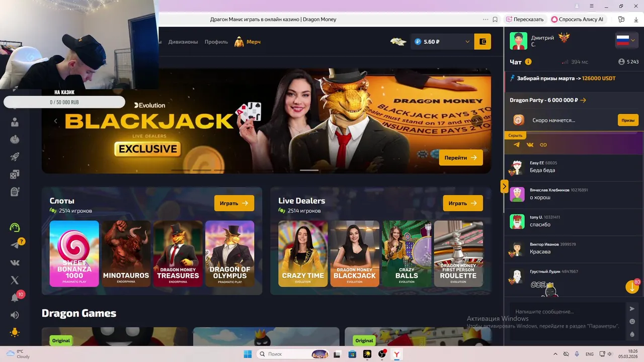Open the dice game icon in sidebar
Viewport: 644px width, 362px height.
click(x=15, y=174)
